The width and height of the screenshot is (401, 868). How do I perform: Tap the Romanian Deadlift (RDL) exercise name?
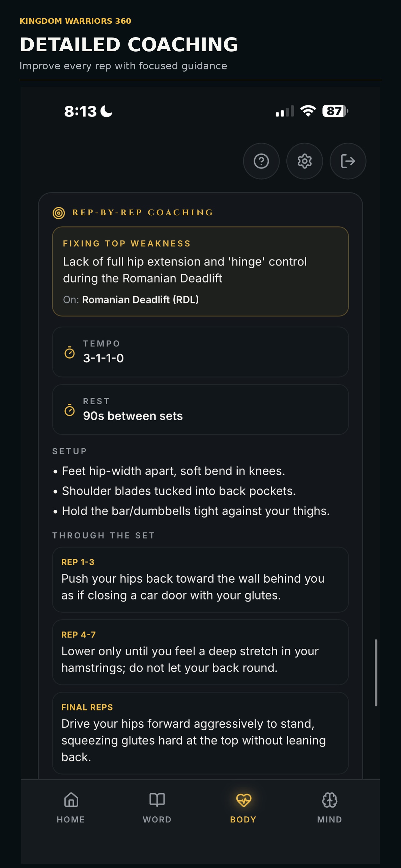point(141,300)
